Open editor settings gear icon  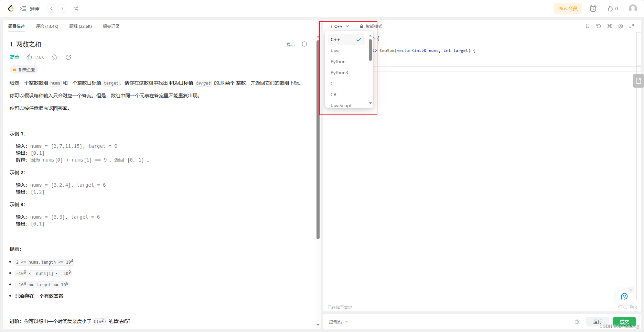pos(621,26)
